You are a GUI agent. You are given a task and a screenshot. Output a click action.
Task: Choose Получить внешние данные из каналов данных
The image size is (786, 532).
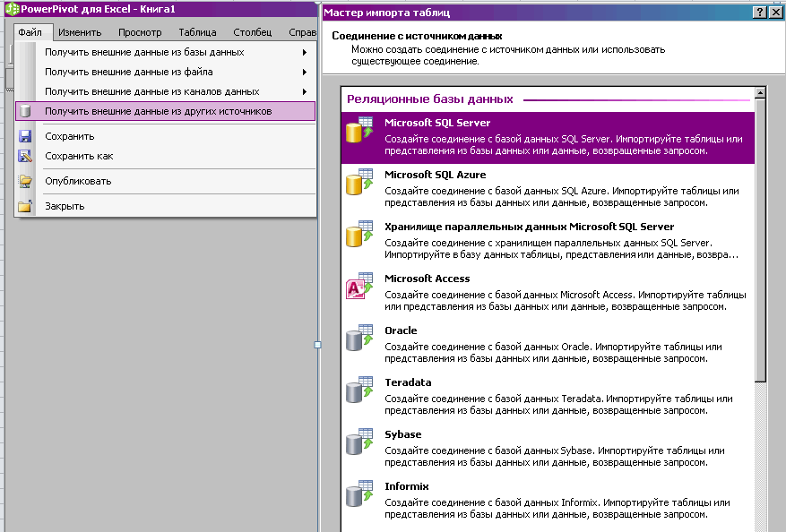point(166,91)
